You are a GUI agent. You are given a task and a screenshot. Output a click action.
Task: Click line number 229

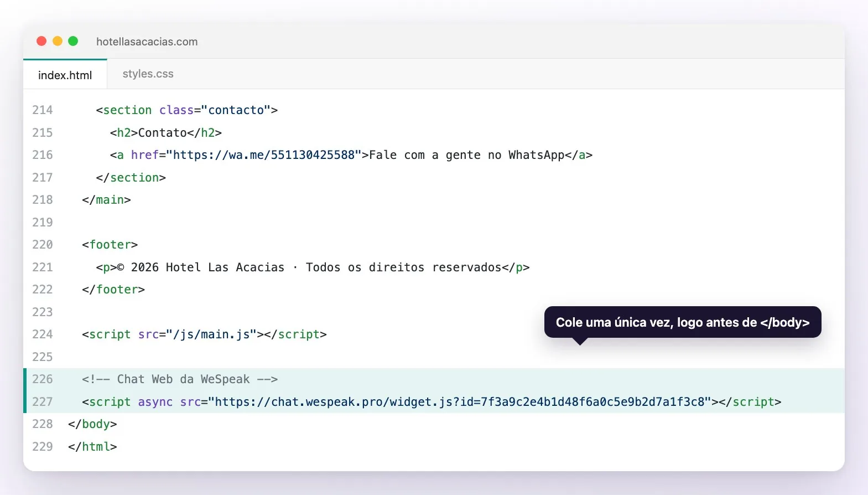click(x=43, y=447)
